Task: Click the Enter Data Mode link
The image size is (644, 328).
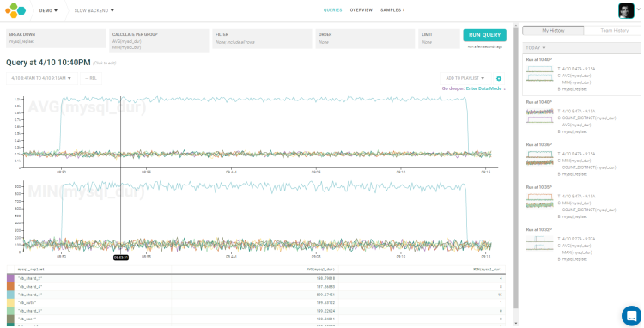Action: coord(483,88)
